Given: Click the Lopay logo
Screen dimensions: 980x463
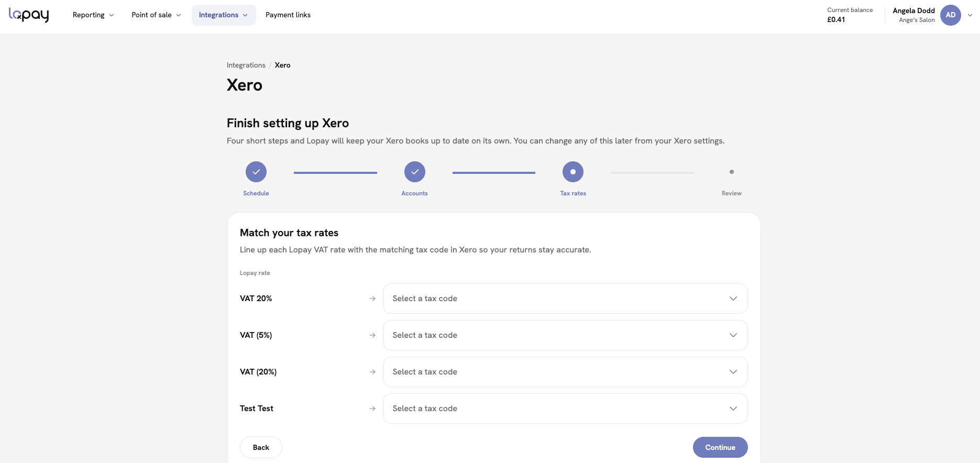Looking at the screenshot, I should coord(29,15).
